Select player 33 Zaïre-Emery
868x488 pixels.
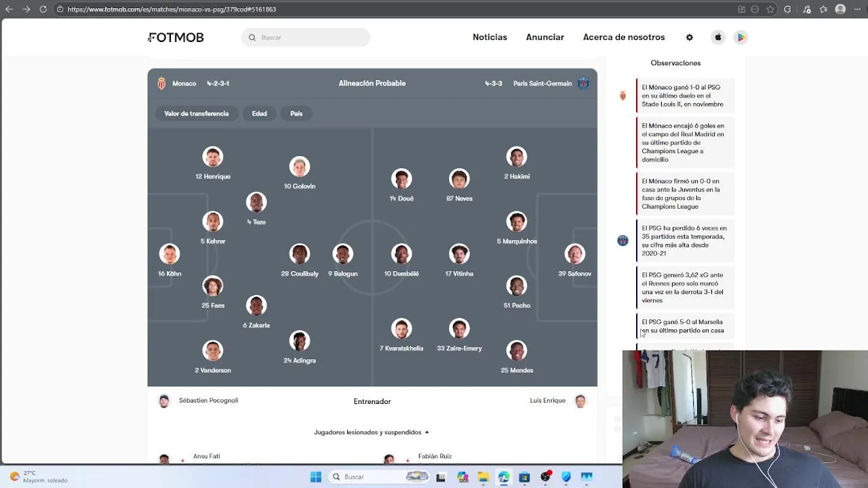[459, 335]
